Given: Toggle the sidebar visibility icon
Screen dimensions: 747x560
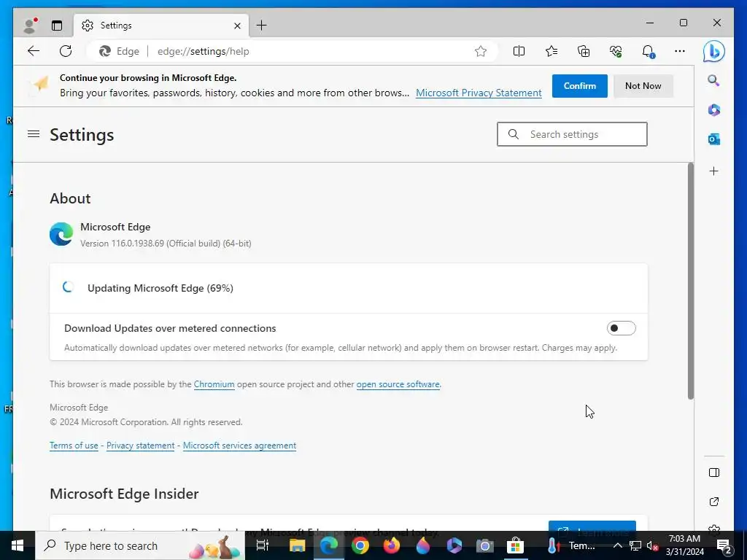Looking at the screenshot, I should pyautogui.click(x=713, y=472).
